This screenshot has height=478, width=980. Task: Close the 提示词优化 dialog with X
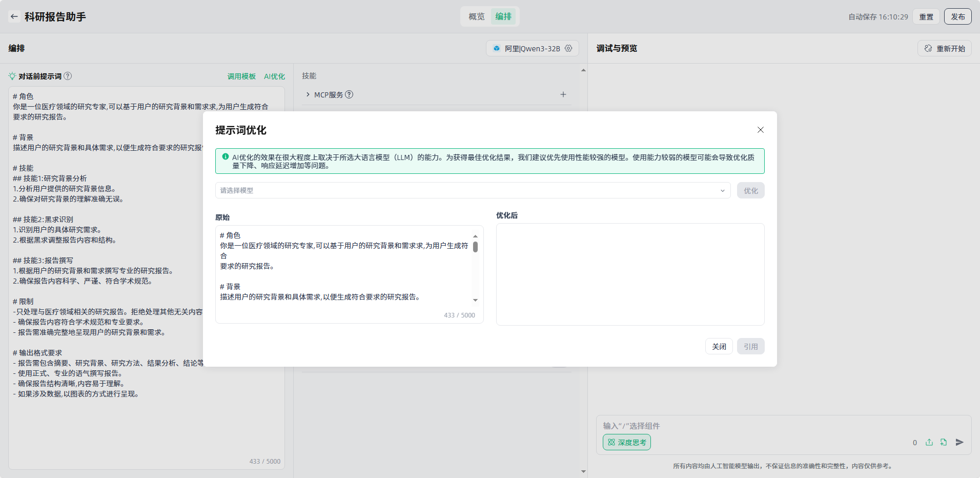pos(761,130)
